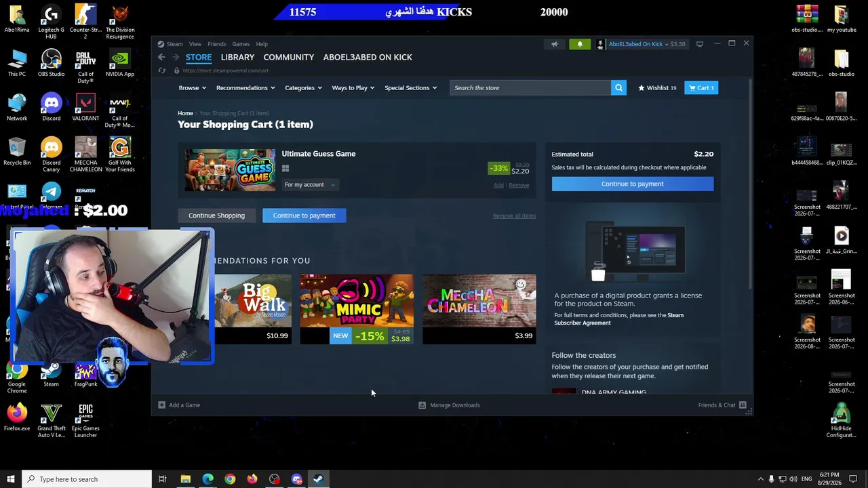
Task: Open Microsoft Edge from the taskbar
Action: click(x=208, y=479)
